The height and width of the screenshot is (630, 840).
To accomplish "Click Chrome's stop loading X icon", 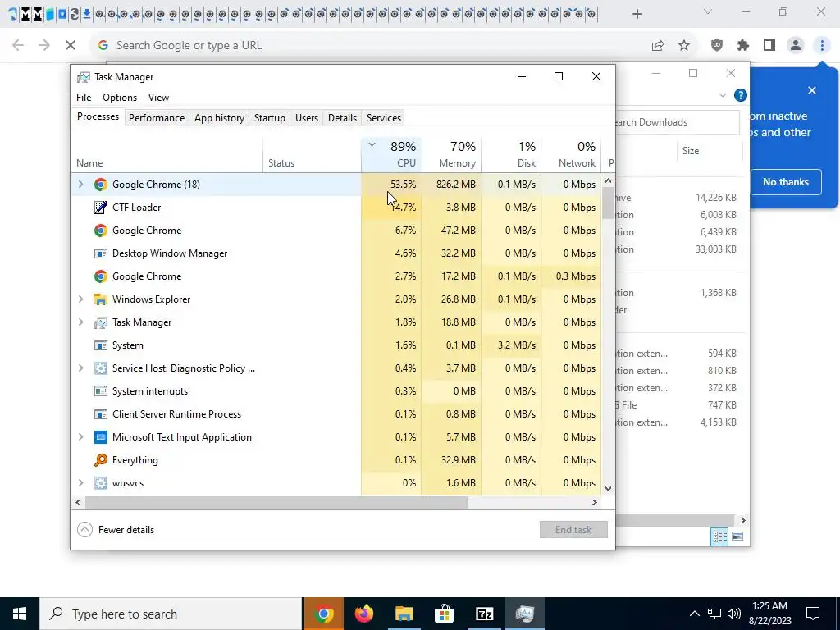I will point(71,46).
